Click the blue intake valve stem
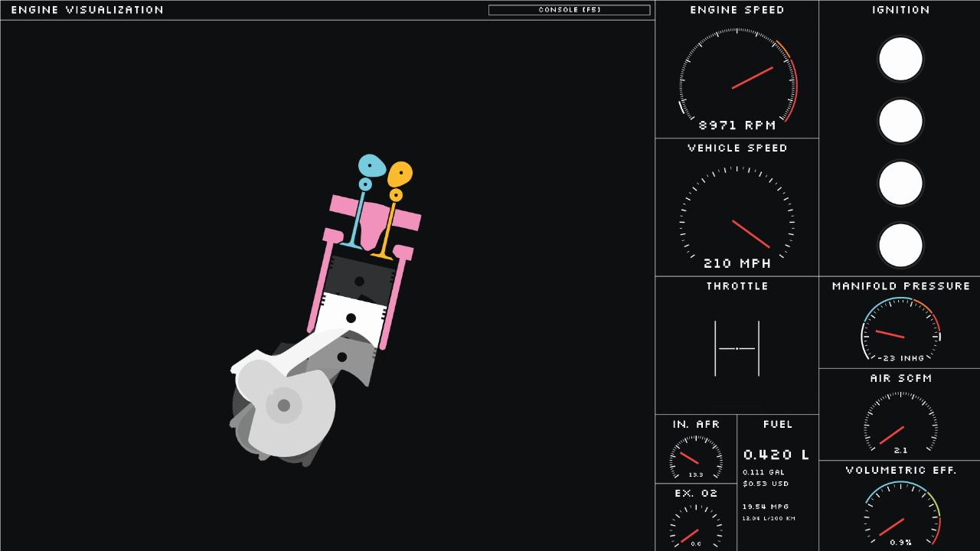 click(358, 218)
